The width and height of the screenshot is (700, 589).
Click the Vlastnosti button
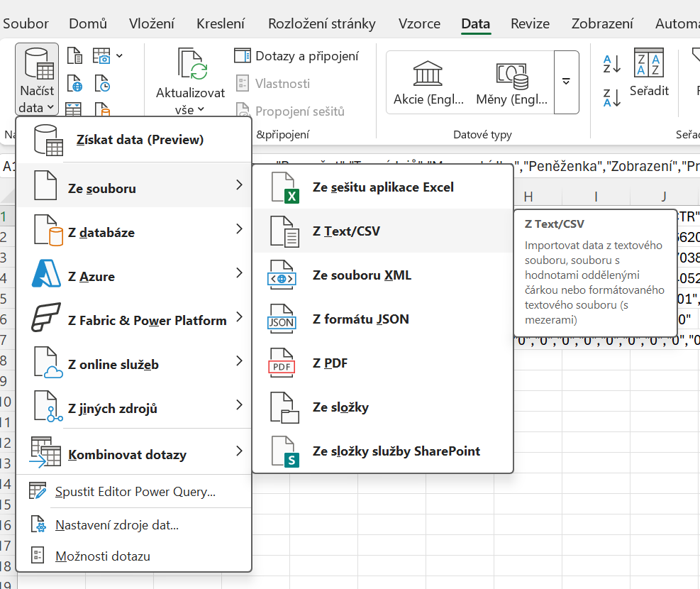coord(272,84)
